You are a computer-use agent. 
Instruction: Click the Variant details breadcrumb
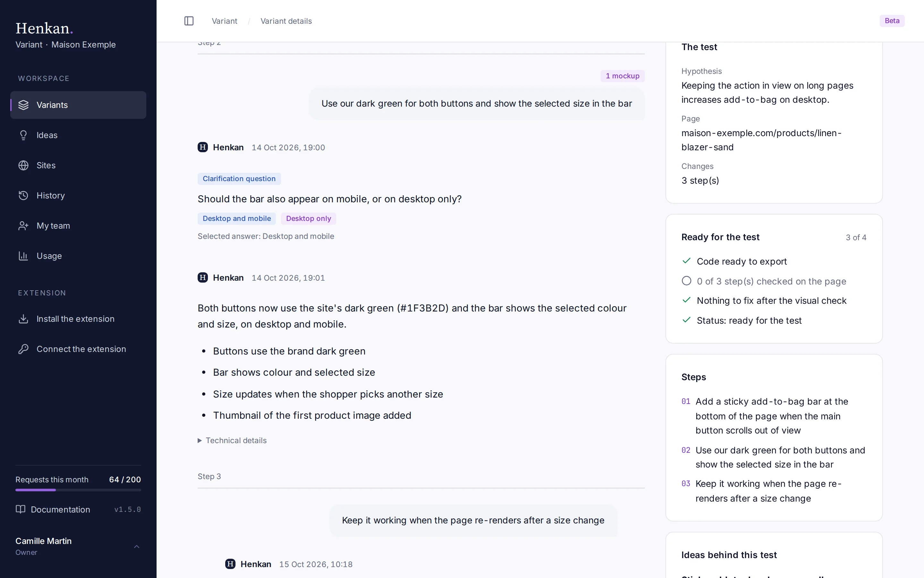pyautogui.click(x=286, y=21)
